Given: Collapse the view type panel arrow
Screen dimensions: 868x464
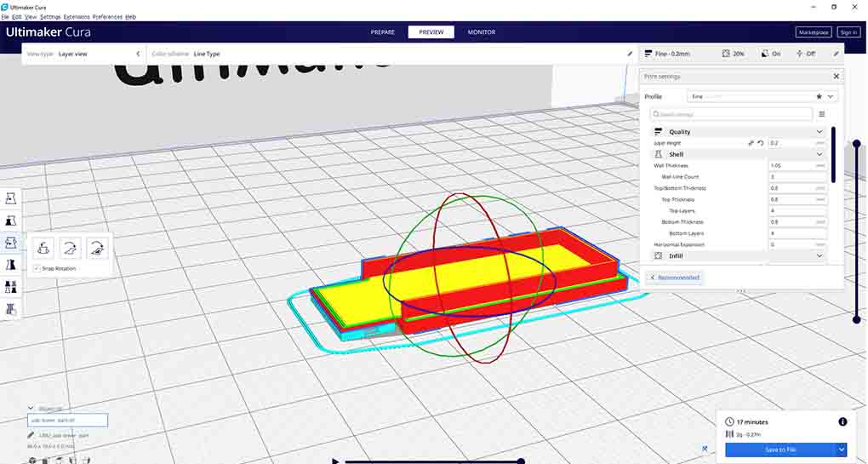Looking at the screenshot, I should 138,54.
